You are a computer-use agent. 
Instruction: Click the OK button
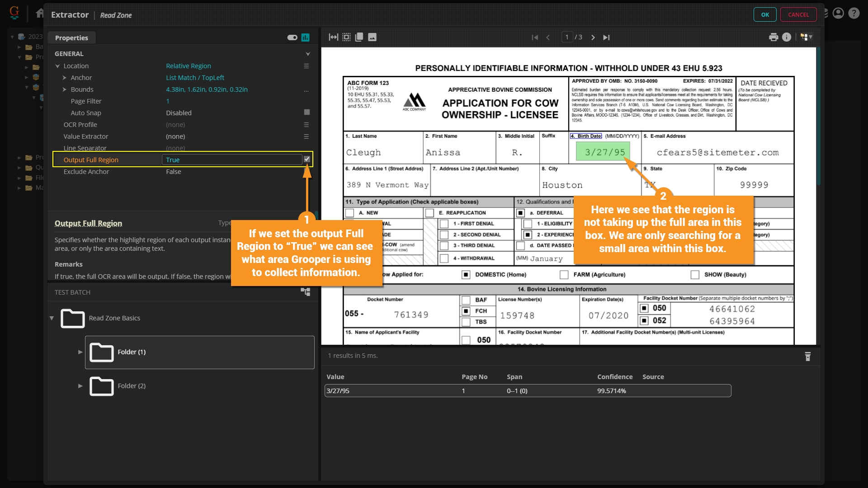(x=765, y=14)
